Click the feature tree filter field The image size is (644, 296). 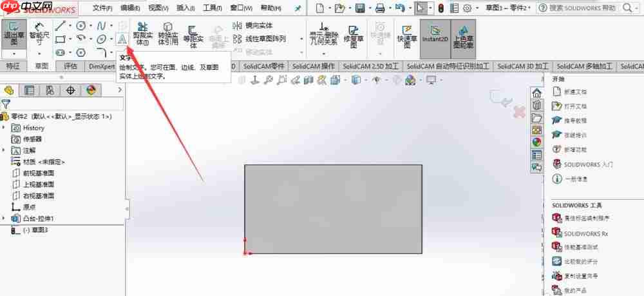coord(62,104)
